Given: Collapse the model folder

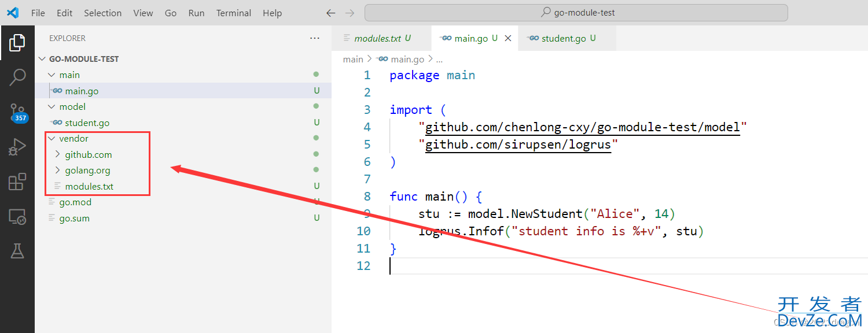Looking at the screenshot, I should coord(52,107).
